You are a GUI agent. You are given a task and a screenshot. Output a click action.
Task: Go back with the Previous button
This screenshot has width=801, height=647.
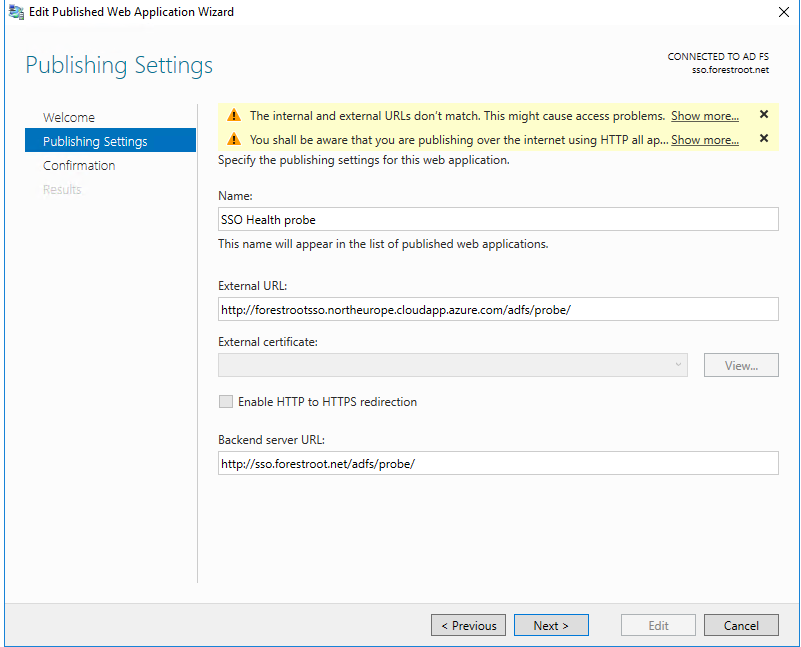point(468,625)
